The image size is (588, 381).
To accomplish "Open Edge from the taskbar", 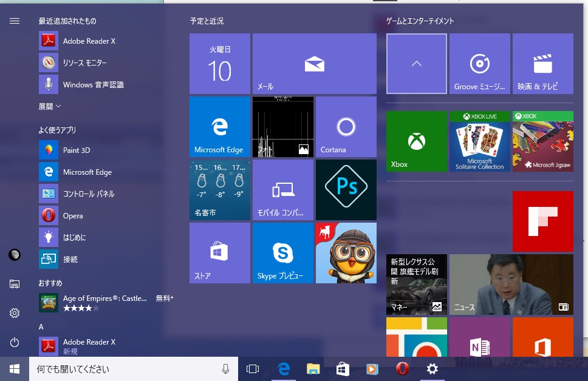I will (x=284, y=369).
